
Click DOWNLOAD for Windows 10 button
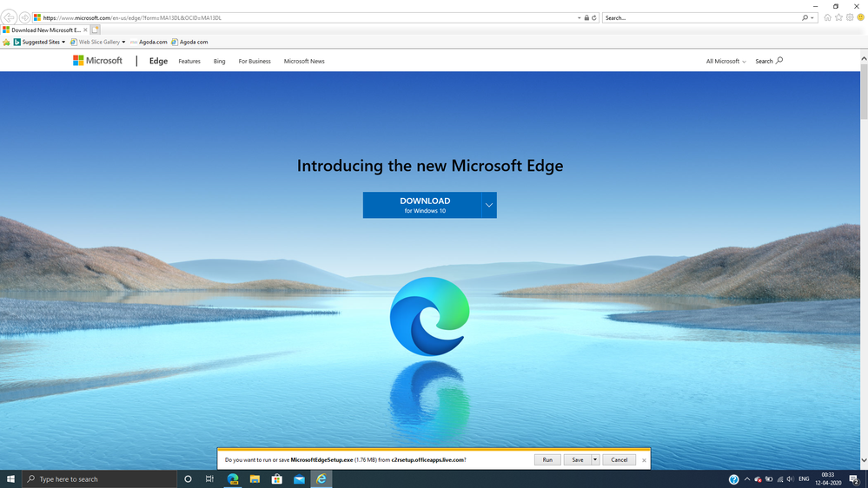pyautogui.click(x=422, y=205)
